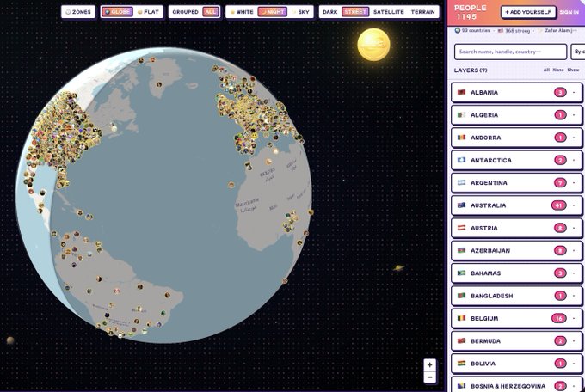Open the 'By c…' sort dropdown
The height and width of the screenshot is (392, 585).
point(578,52)
